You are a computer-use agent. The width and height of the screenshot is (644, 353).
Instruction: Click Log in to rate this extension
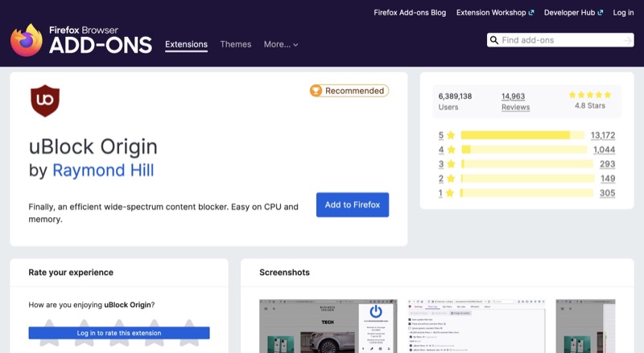(119, 333)
